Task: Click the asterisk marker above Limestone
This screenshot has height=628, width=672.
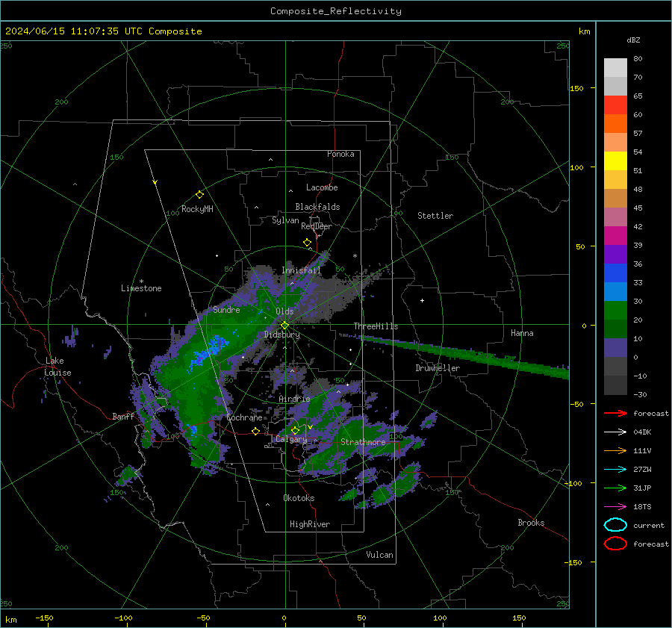Action: click(x=141, y=282)
